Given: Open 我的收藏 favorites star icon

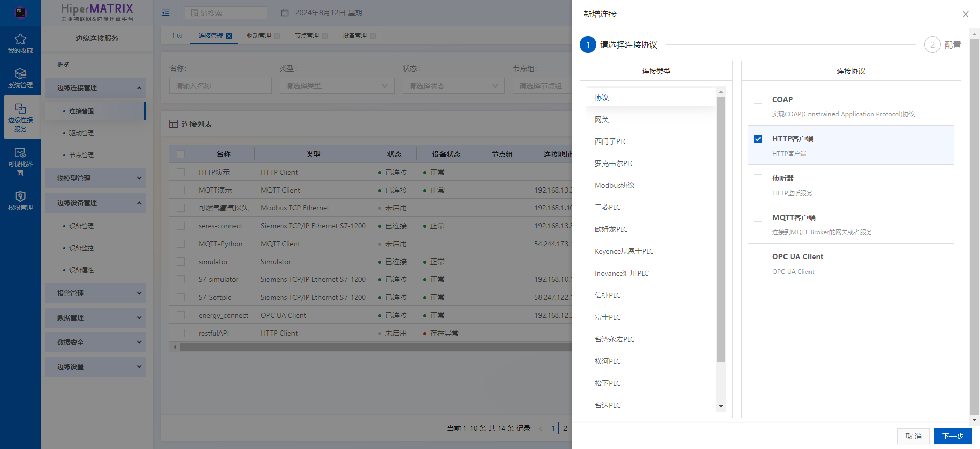Looking at the screenshot, I should pos(20,39).
